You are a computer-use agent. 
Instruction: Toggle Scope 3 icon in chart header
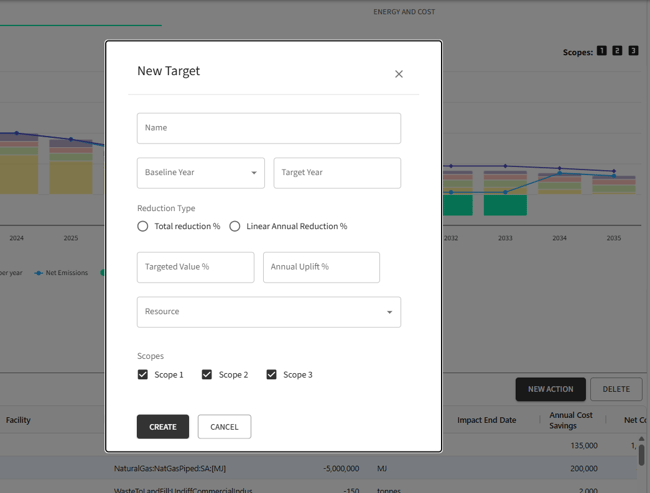tap(633, 51)
